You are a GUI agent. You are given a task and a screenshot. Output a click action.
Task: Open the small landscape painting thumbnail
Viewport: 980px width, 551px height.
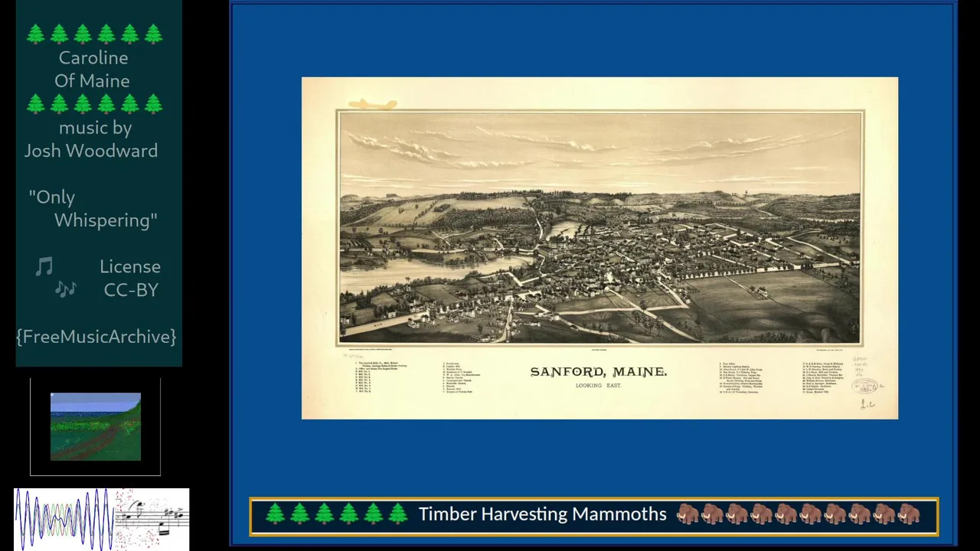pyautogui.click(x=96, y=427)
